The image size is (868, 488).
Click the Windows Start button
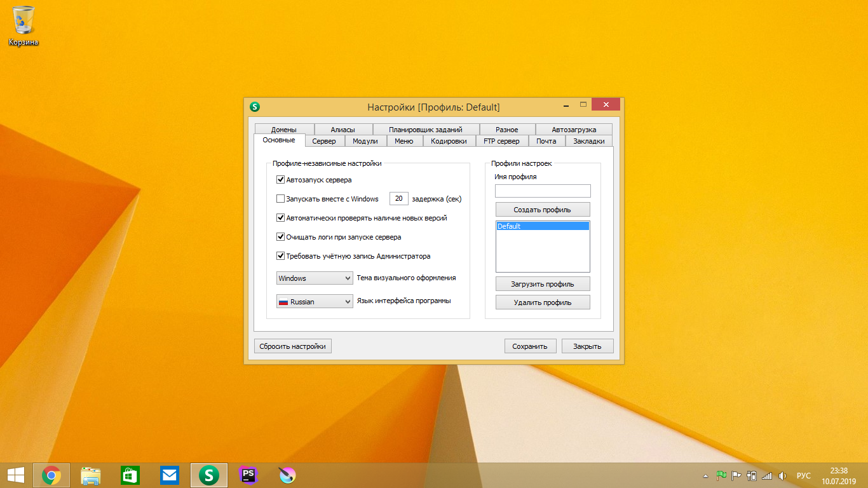pos(15,475)
